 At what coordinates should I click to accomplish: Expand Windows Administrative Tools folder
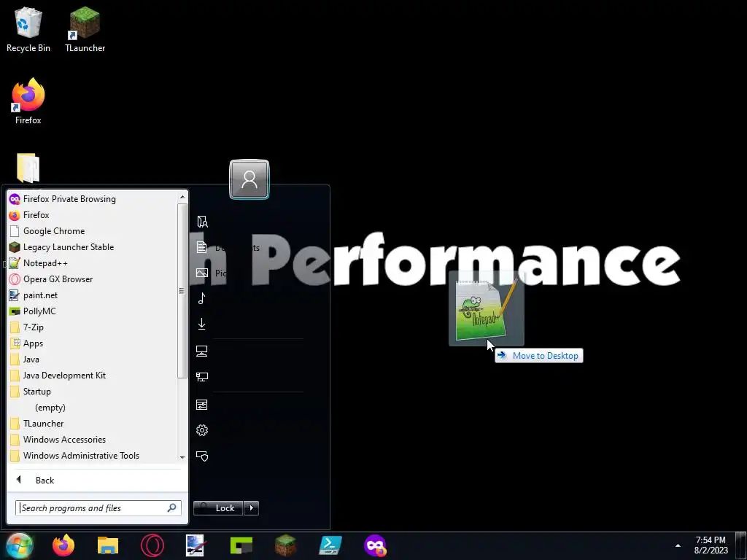pos(93,456)
